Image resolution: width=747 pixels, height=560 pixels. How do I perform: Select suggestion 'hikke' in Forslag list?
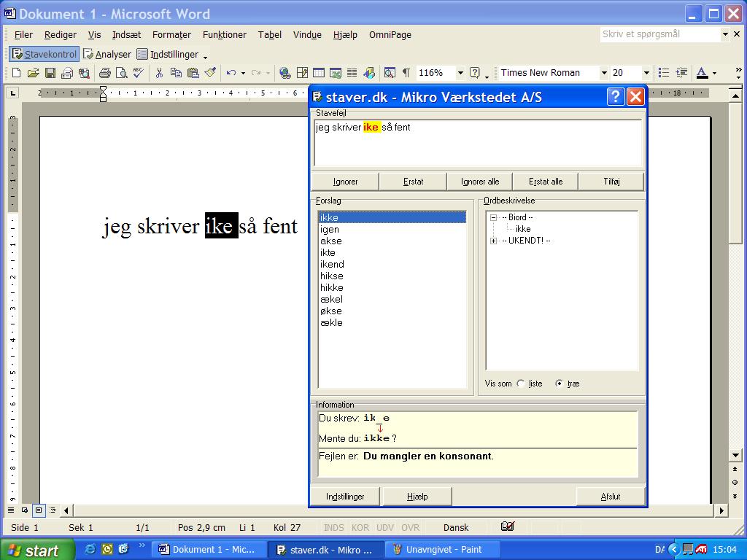[x=392, y=287]
